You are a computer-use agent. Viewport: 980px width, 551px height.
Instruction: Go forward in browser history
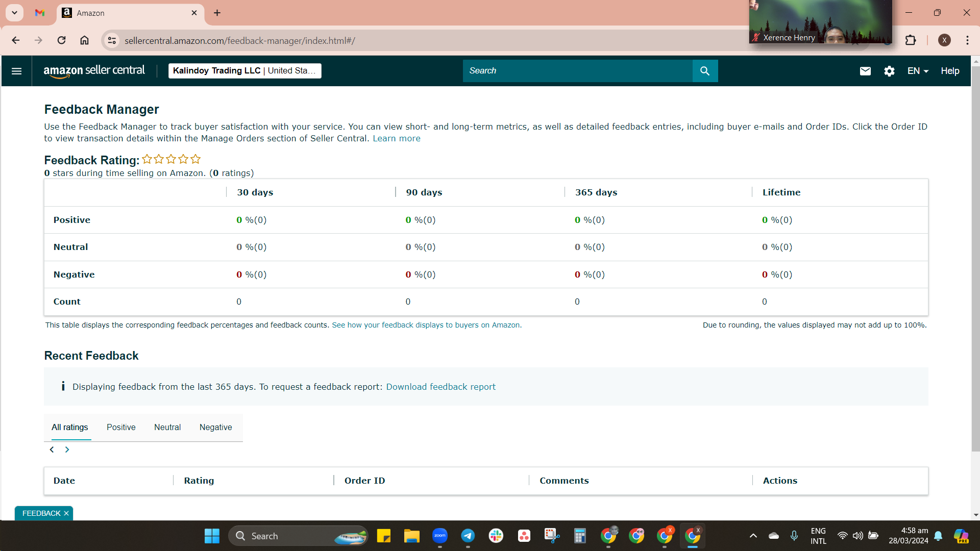(38, 40)
